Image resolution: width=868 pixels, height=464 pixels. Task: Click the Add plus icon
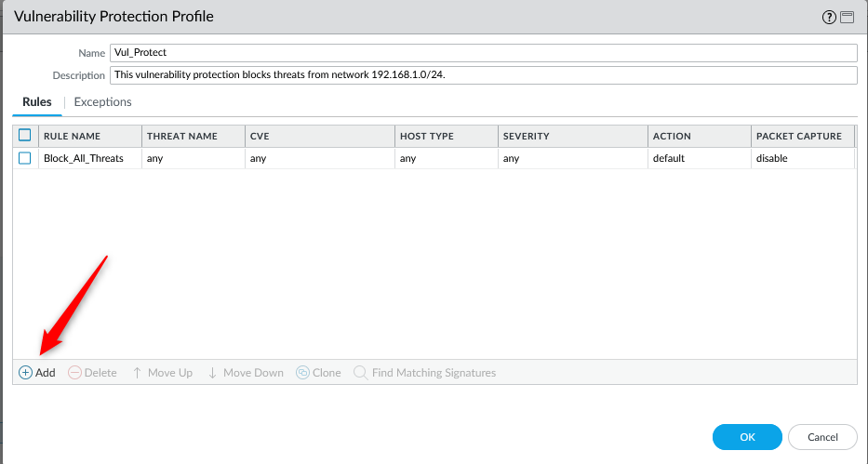coord(25,373)
